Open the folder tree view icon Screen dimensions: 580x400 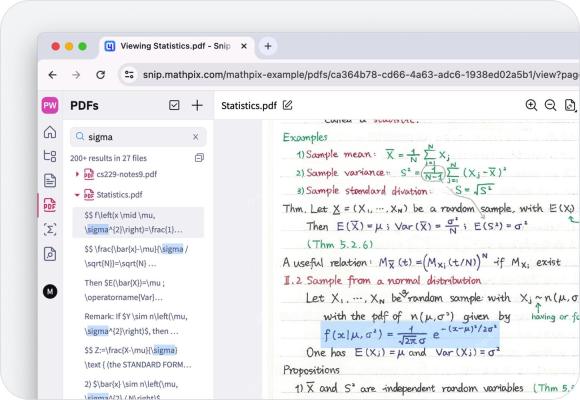pos(50,156)
